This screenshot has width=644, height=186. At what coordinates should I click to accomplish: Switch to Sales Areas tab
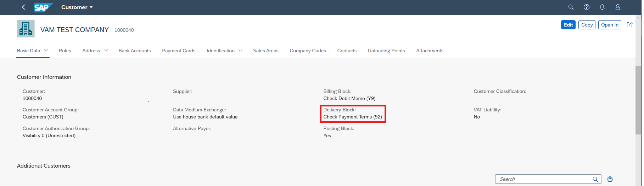click(266, 51)
